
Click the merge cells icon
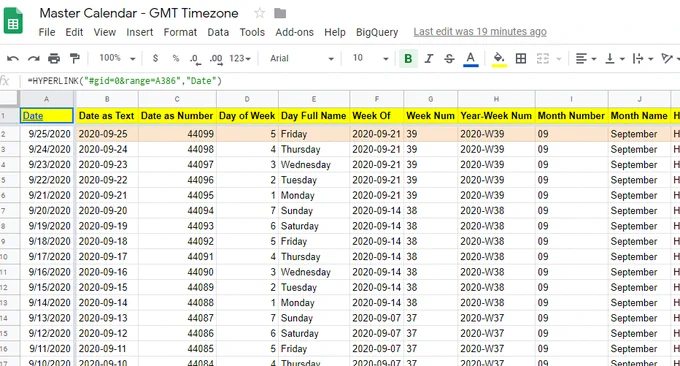click(x=543, y=59)
